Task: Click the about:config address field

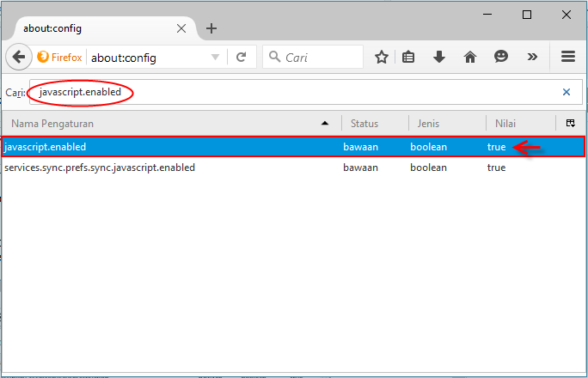Action: point(150,58)
